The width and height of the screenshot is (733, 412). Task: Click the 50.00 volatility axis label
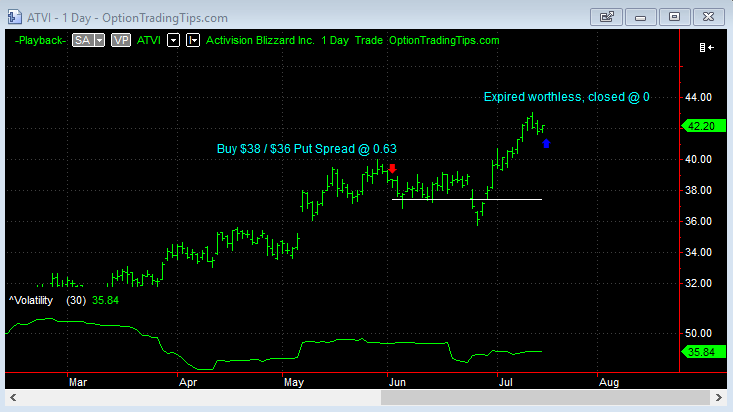[698, 333]
